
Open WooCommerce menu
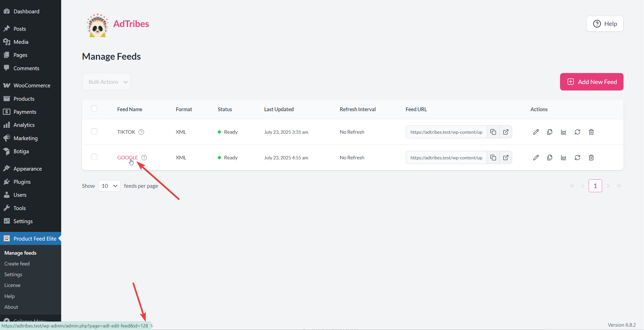(30, 85)
